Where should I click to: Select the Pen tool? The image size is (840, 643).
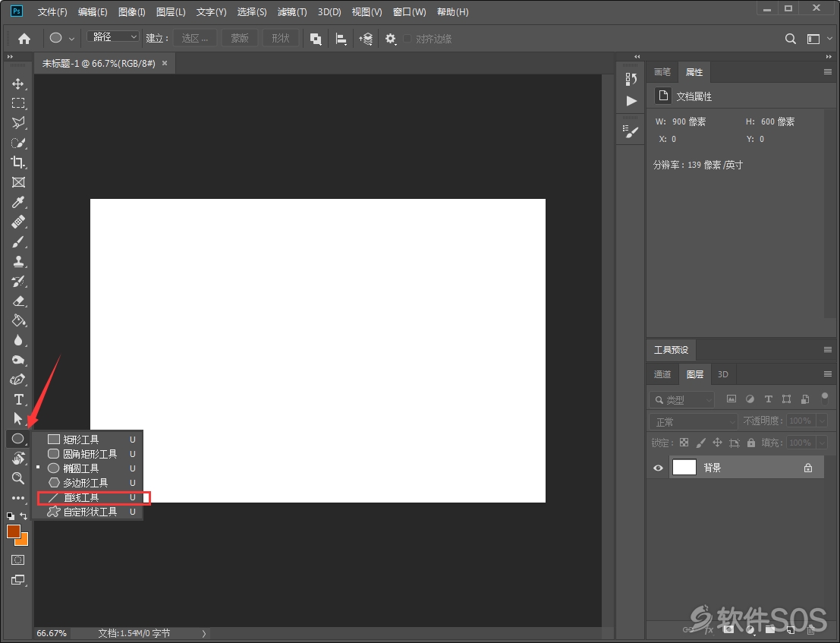coord(18,380)
